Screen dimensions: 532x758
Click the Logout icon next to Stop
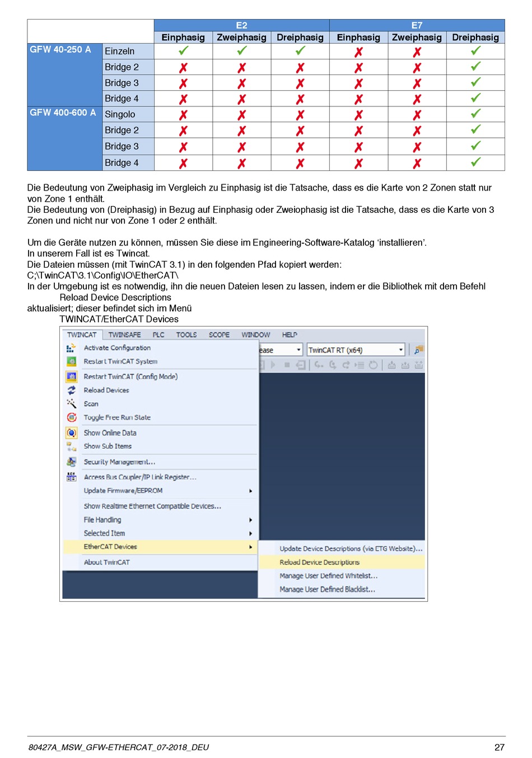coord(301,365)
